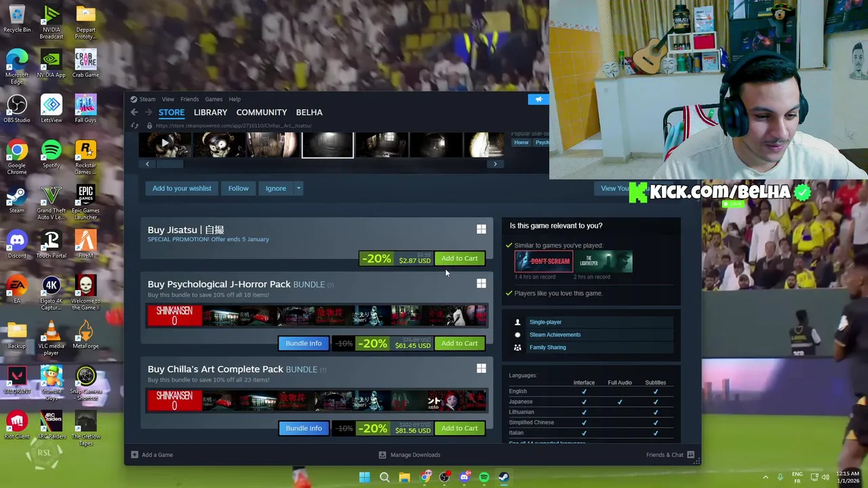The width and height of the screenshot is (868, 488).
Task: Show hidden system tray icons chevron
Action: [766, 477]
